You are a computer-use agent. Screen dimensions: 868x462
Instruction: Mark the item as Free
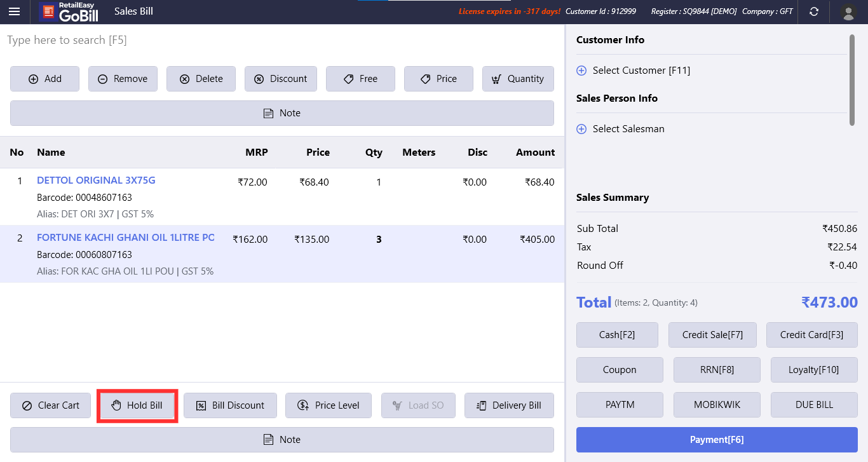[360, 79]
